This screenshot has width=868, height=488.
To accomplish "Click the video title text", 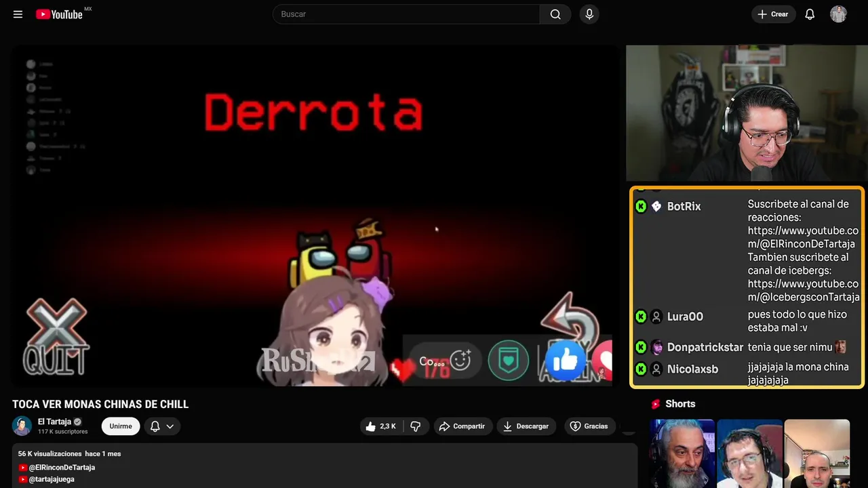I will [100, 404].
